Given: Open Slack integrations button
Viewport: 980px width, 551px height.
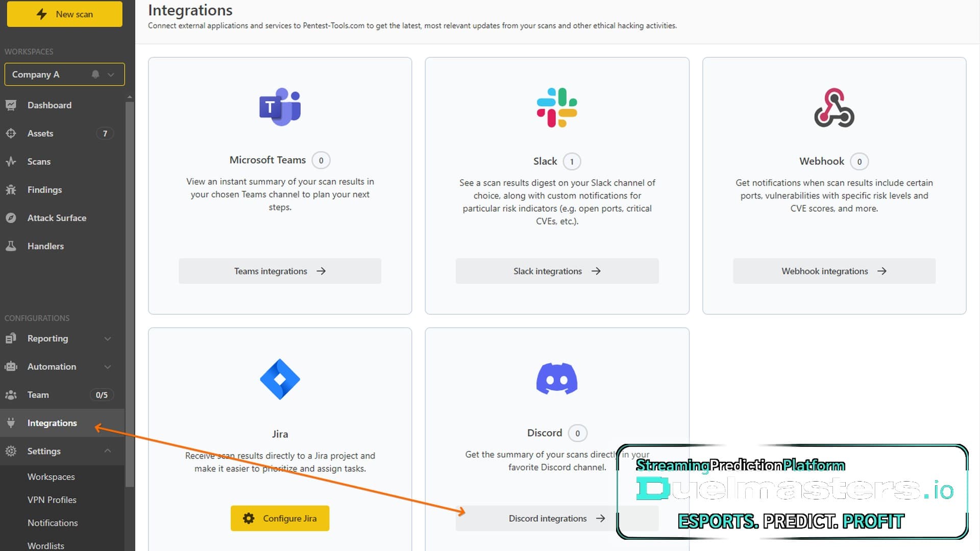Looking at the screenshot, I should pyautogui.click(x=557, y=271).
